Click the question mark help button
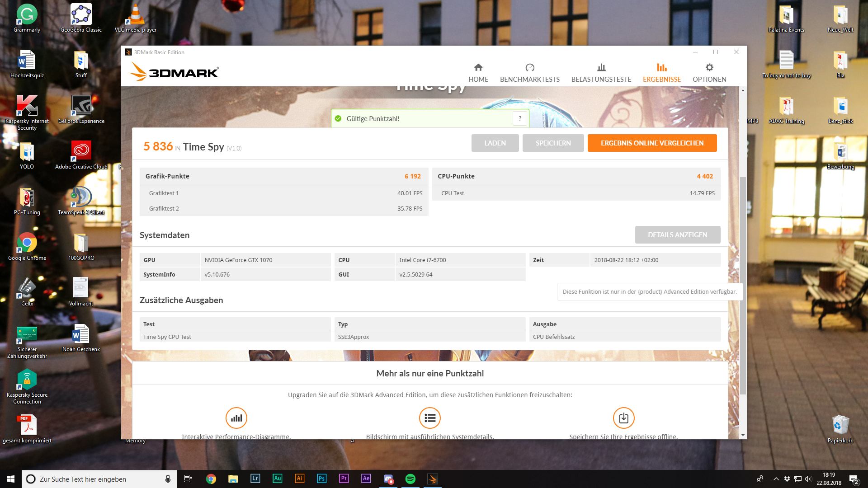The width and height of the screenshot is (868, 488). [x=520, y=118]
